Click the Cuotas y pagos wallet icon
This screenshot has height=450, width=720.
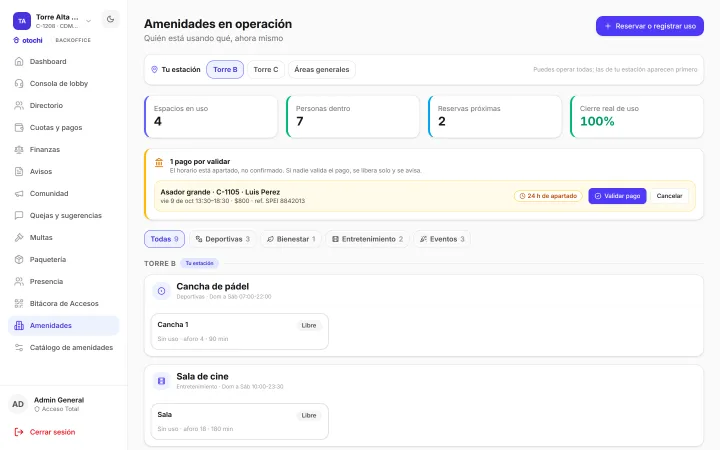click(19, 128)
